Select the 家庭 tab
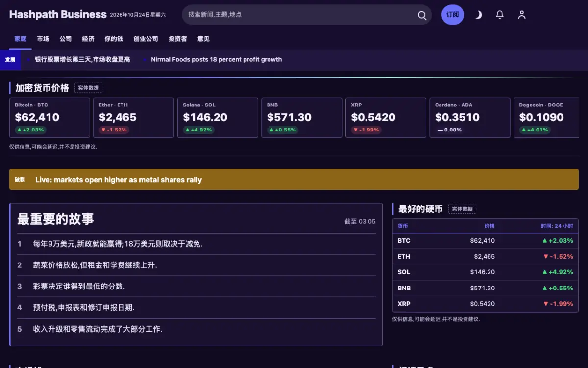The width and height of the screenshot is (588, 368). (21, 39)
